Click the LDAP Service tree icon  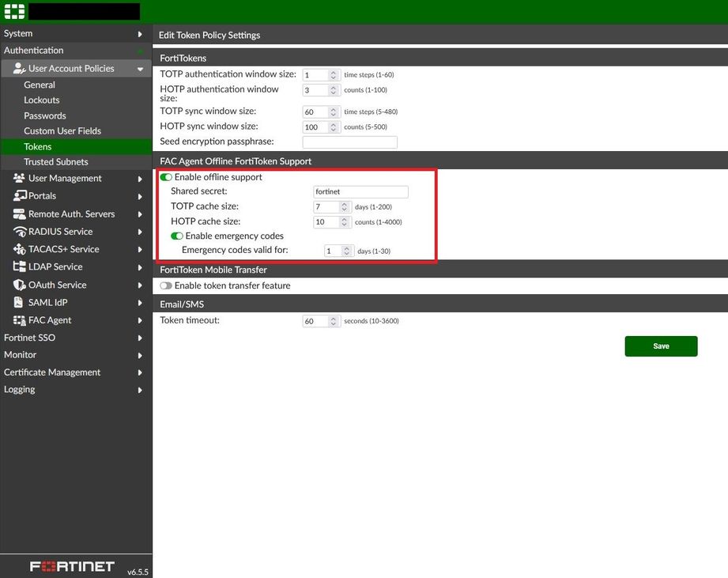click(x=19, y=266)
